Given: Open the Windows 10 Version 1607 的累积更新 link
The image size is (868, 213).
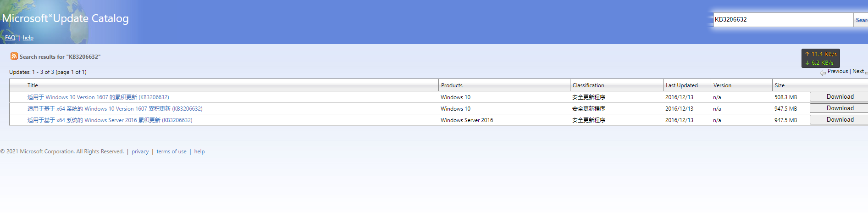Looking at the screenshot, I should coord(98,97).
